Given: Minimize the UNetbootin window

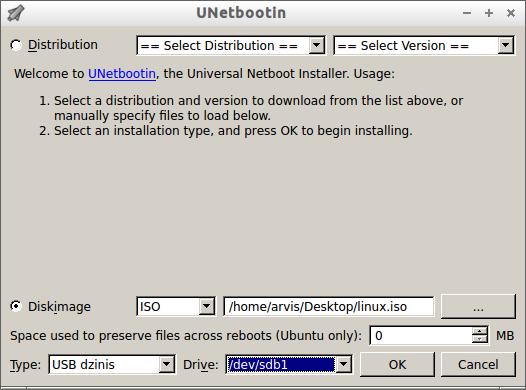Looking at the screenshot, I should point(467,13).
